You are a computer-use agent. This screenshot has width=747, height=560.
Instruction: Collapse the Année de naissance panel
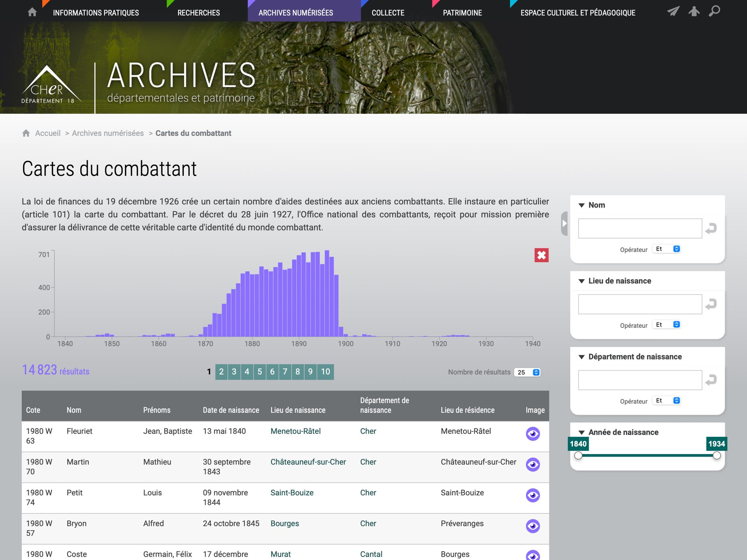tap(582, 432)
